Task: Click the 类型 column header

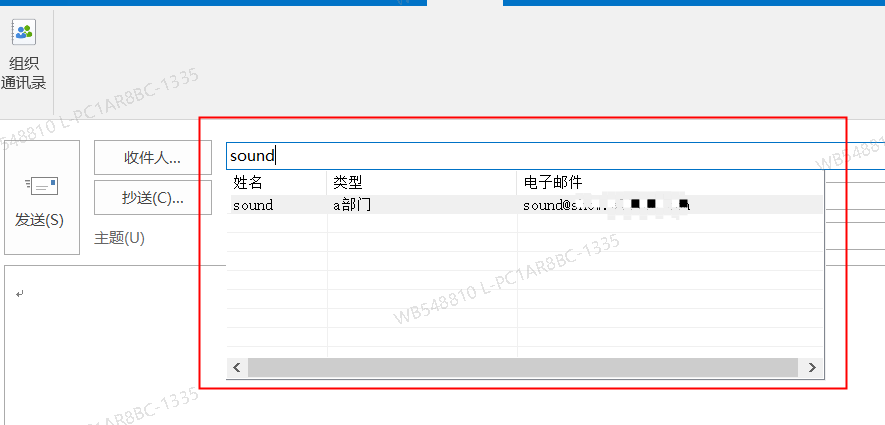Action: click(347, 182)
